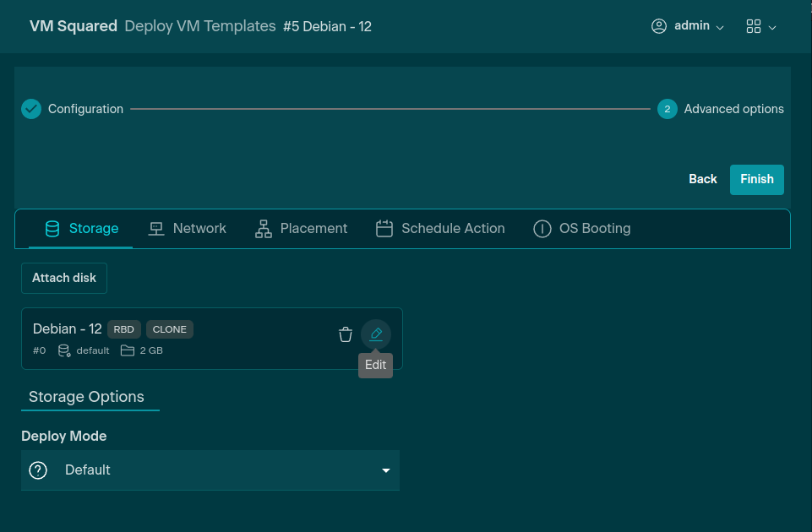The width and height of the screenshot is (812, 532).
Task: Click the CLONE tag on the disk
Action: click(x=170, y=329)
